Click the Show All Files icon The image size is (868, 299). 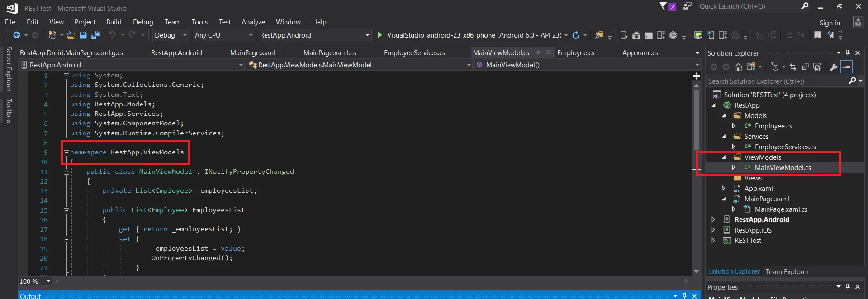click(x=817, y=67)
